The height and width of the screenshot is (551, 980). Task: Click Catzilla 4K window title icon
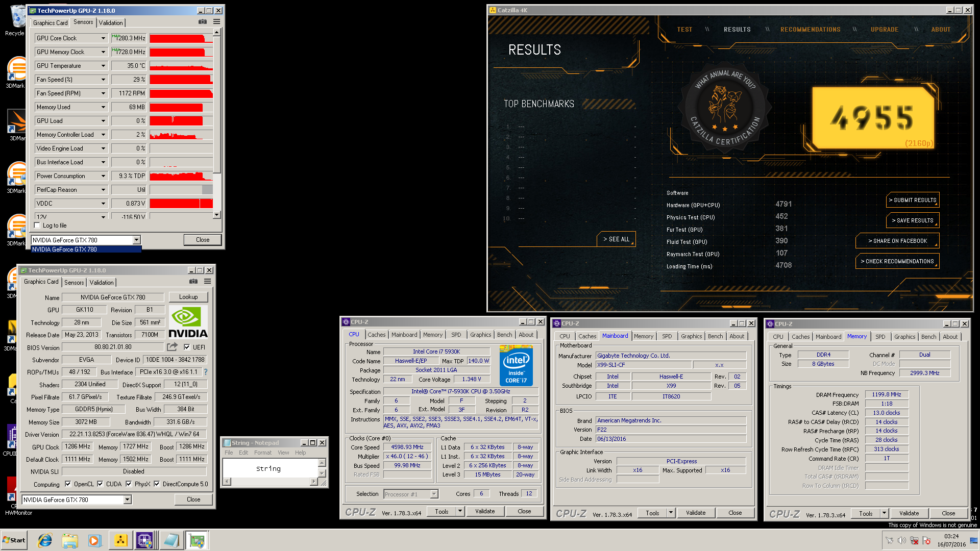point(493,10)
